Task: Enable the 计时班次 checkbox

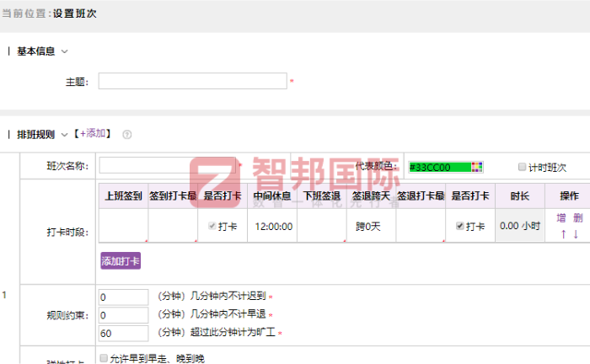Action: click(x=523, y=167)
